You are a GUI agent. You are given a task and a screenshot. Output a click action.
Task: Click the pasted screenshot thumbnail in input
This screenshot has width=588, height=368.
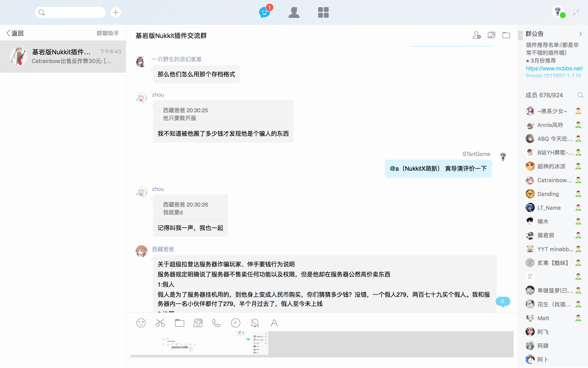pyautogui.click(x=214, y=343)
